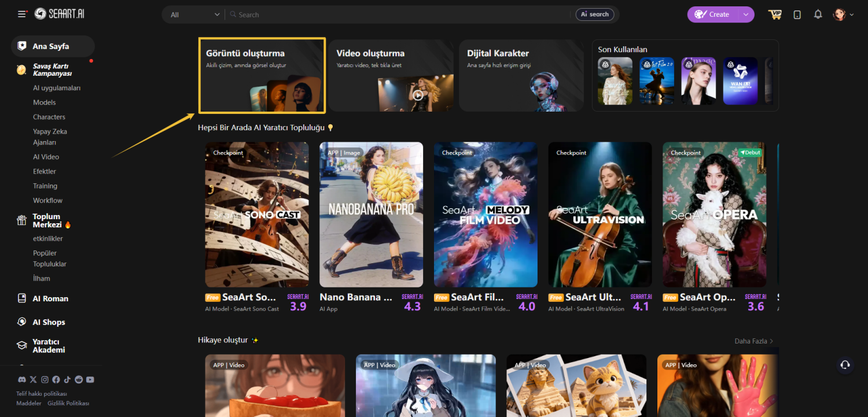Click the TikTok social icon
Image resolution: width=868 pixels, height=417 pixels.
pyautogui.click(x=67, y=379)
